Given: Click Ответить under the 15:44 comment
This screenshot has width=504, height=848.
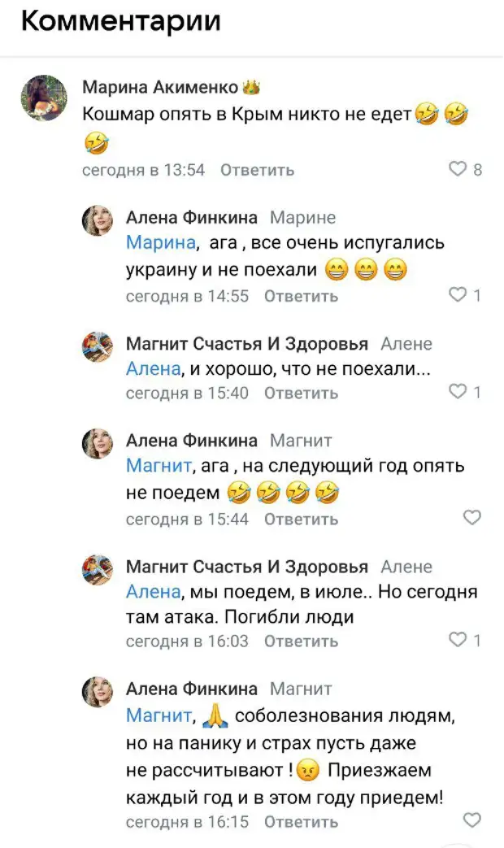Looking at the screenshot, I should pyautogui.click(x=301, y=519).
